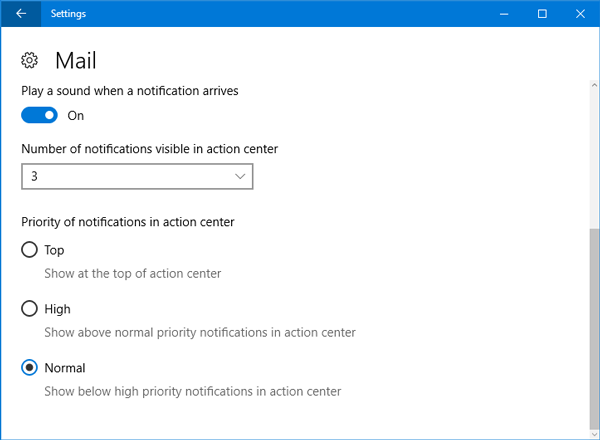The height and width of the screenshot is (440, 600).
Task: Click 'Play a sound when a notification arrives'
Action: click(x=130, y=91)
